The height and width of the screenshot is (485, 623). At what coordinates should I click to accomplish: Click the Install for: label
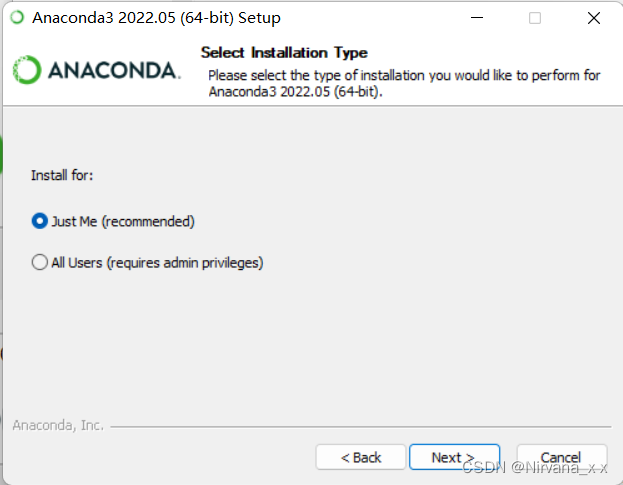[x=62, y=175]
